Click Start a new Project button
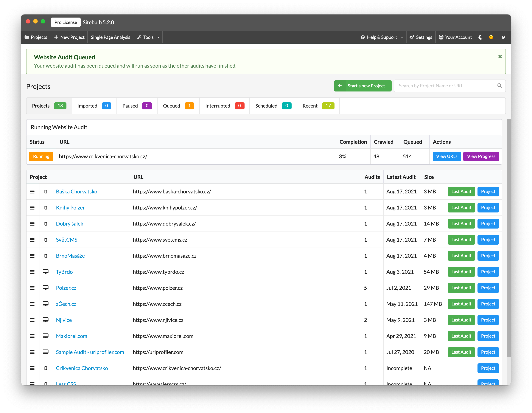532x413 pixels. pos(363,86)
